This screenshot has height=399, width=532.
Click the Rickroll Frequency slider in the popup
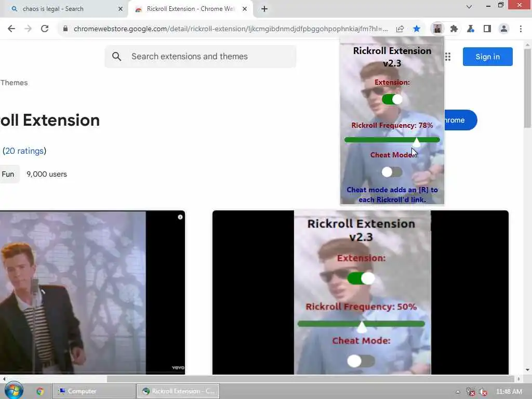pyautogui.click(x=392, y=140)
